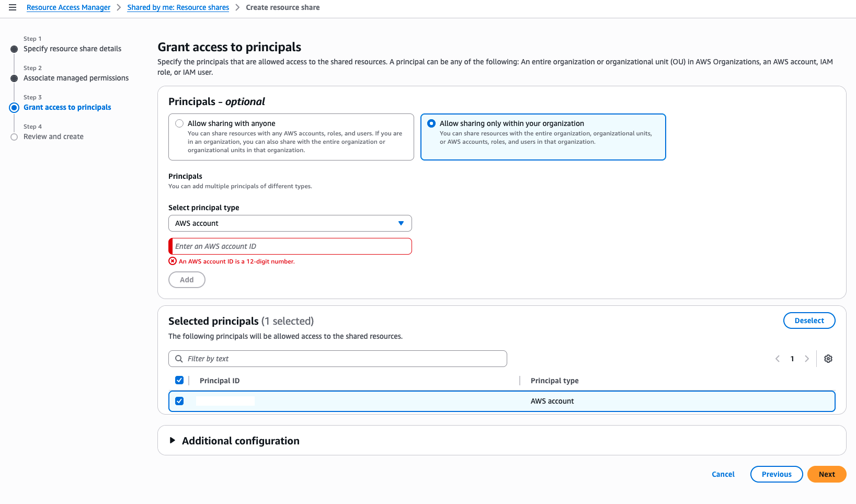Go to next page of principals
The image size is (856, 504).
pos(807,359)
